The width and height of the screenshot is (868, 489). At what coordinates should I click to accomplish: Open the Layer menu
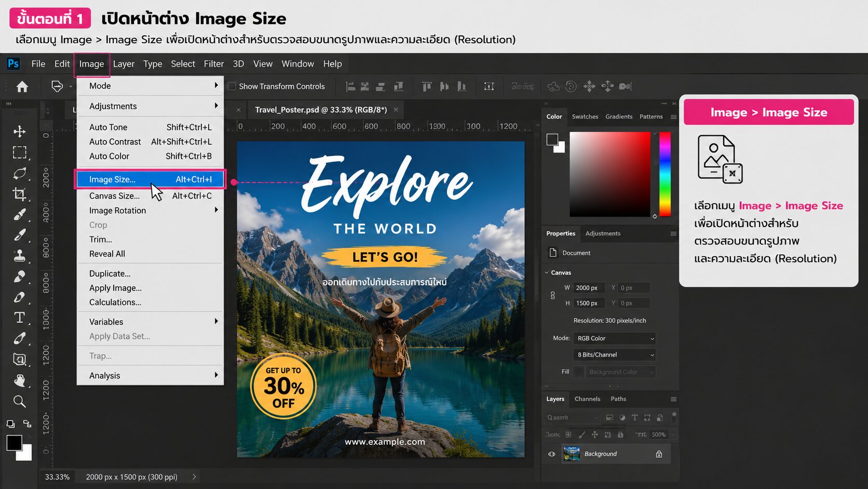pos(124,64)
